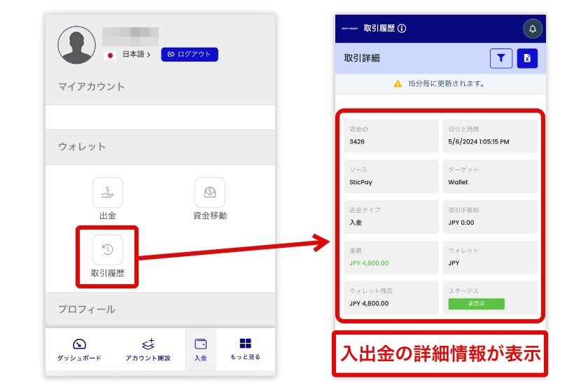Click the warning triangle icon

coord(398,84)
